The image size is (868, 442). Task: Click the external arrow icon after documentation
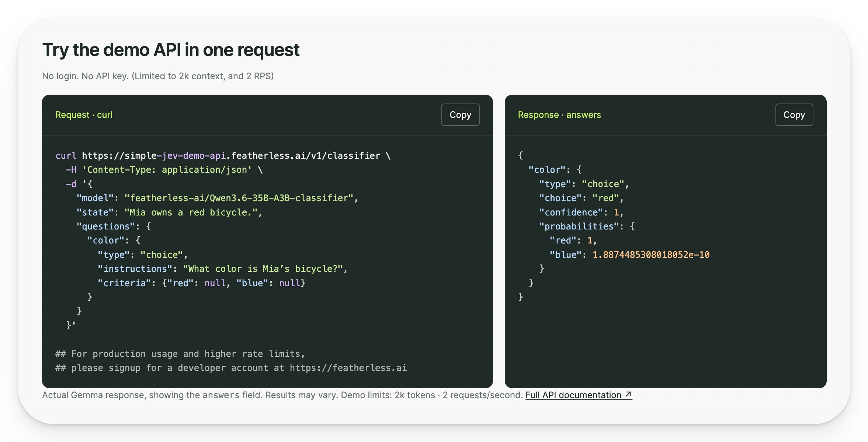[x=628, y=394]
